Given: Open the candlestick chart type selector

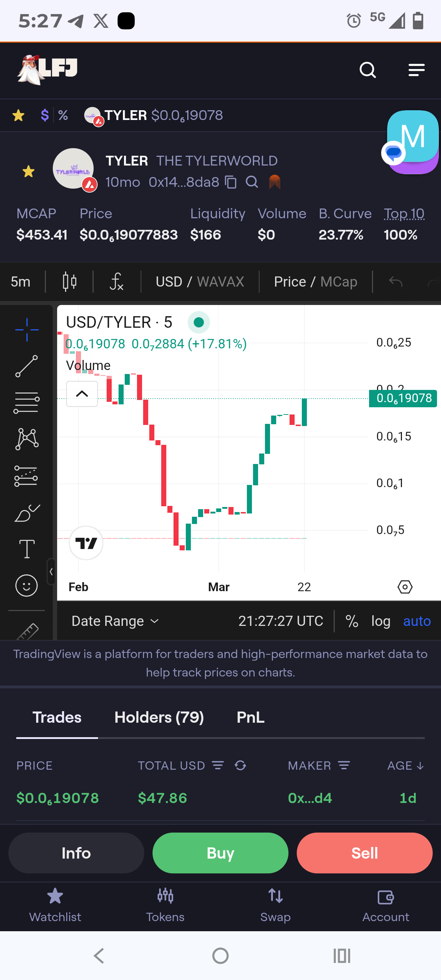Looking at the screenshot, I should coord(70,282).
